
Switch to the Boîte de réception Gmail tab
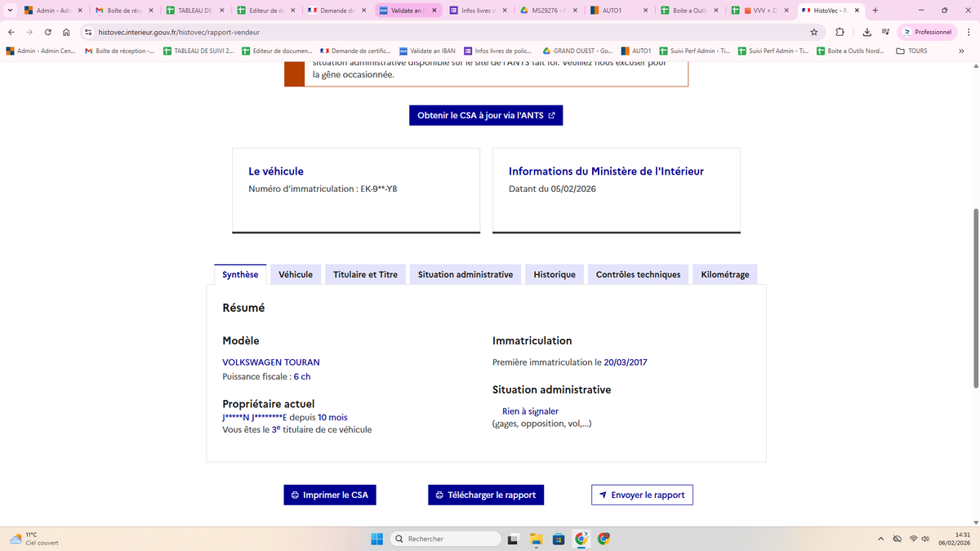click(124, 11)
